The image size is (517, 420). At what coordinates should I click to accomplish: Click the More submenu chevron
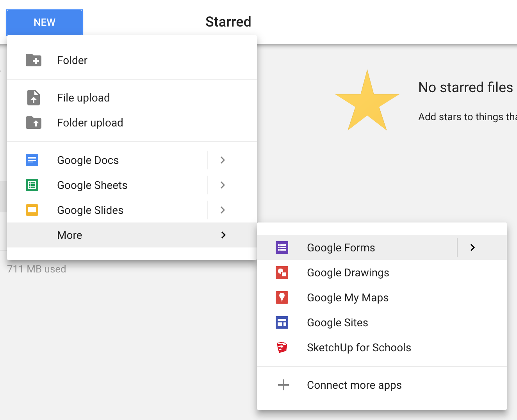coord(223,235)
